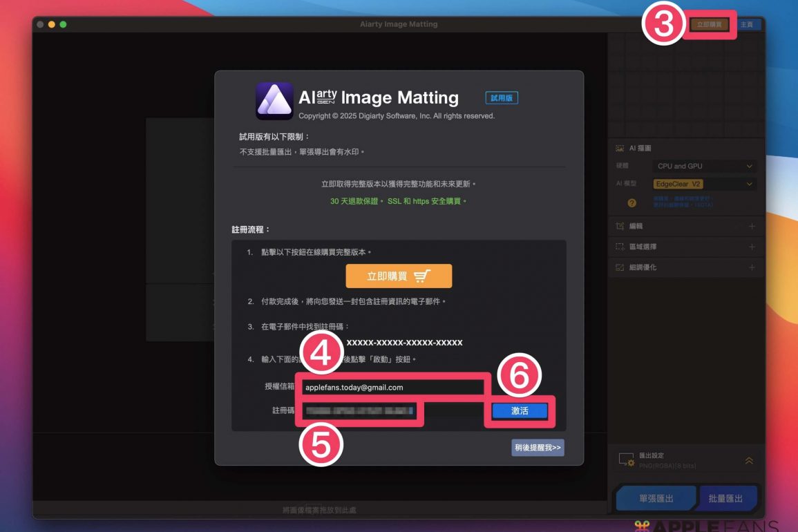Click the 立即購買 button in title bar
This screenshot has width=798, height=532.
click(709, 24)
